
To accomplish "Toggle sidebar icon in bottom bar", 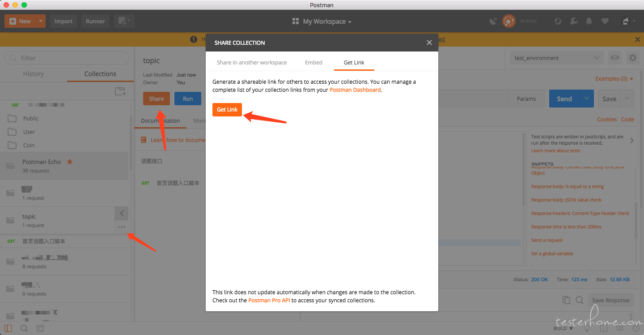I will [8, 328].
